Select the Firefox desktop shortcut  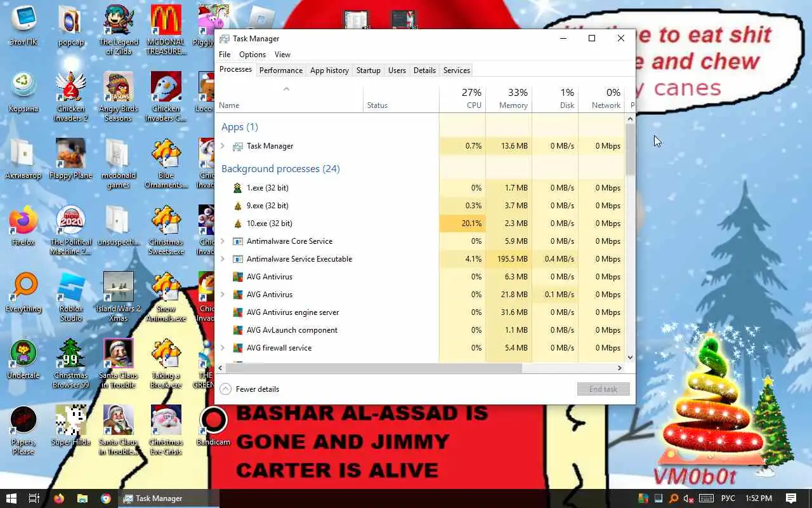pyautogui.click(x=23, y=227)
